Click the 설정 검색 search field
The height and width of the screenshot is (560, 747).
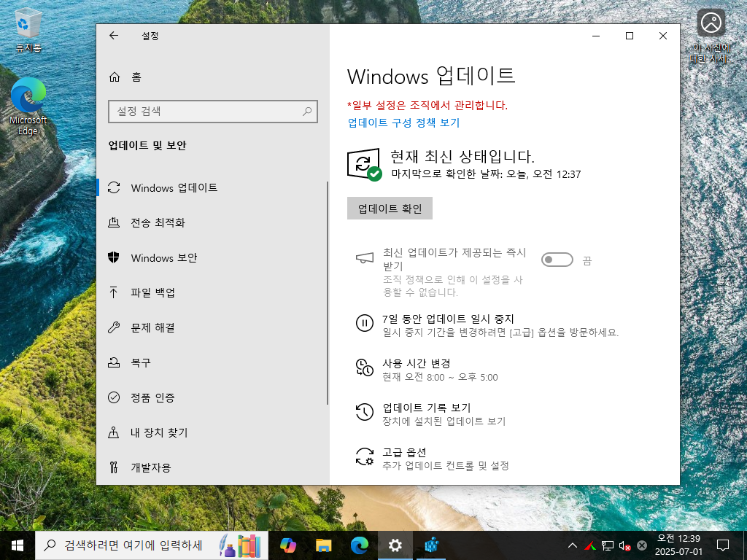coord(213,112)
